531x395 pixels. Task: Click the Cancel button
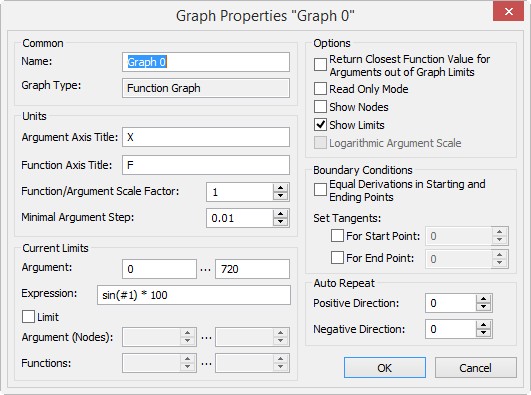(x=476, y=368)
